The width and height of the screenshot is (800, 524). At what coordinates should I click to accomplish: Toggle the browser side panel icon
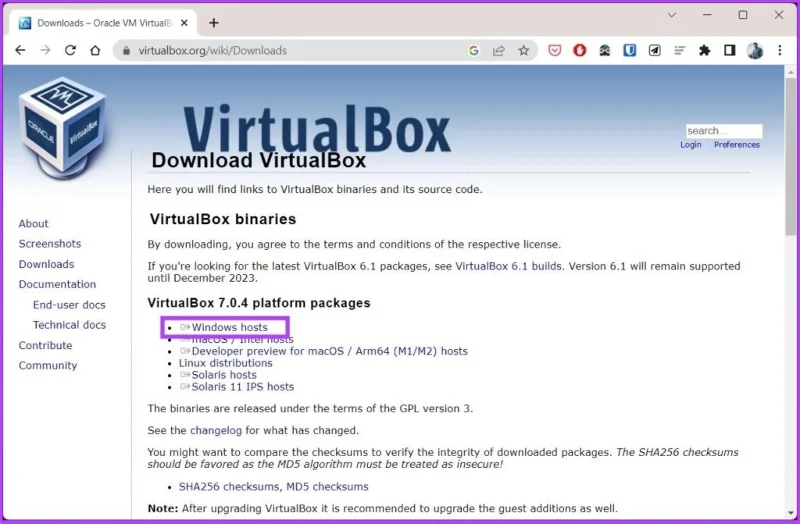pos(730,50)
